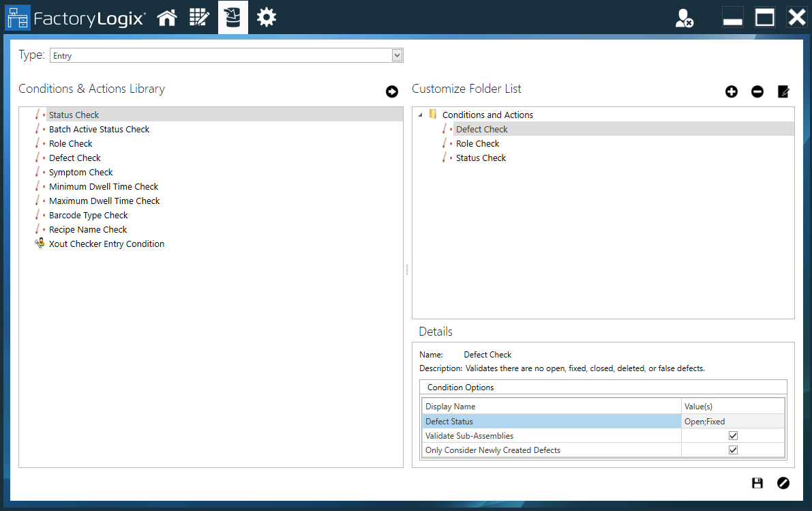Select Recipe Name Check in library
Viewport: 812px width, 511px height.
tap(87, 230)
